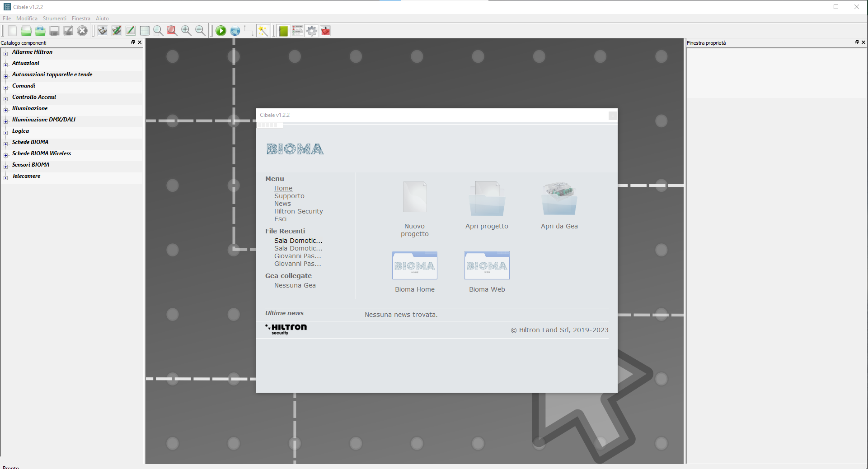Open the Nuovo progetto blank page icon
The height and width of the screenshot is (469, 868).
tap(414, 197)
